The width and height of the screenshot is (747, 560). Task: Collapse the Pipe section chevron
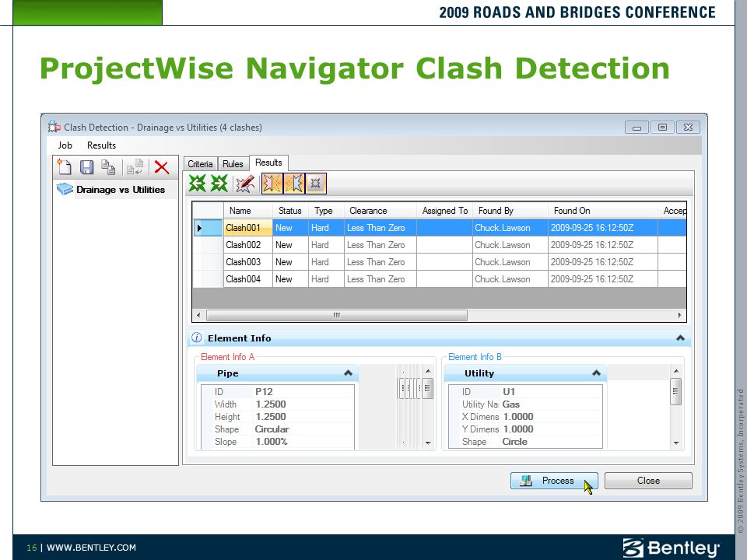[349, 373]
